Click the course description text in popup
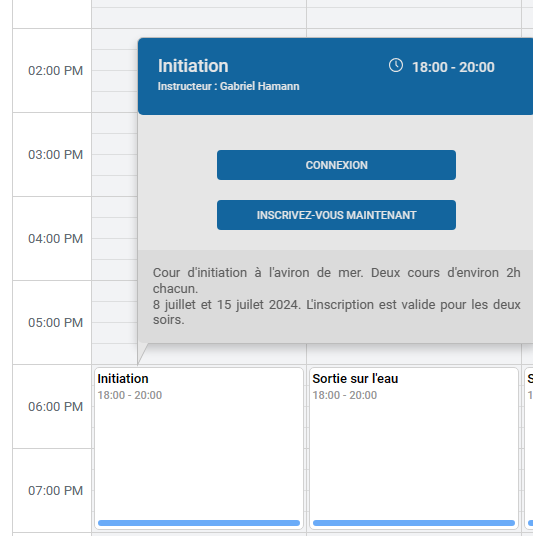Image resolution: width=533 pixels, height=536 pixels. (x=336, y=296)
